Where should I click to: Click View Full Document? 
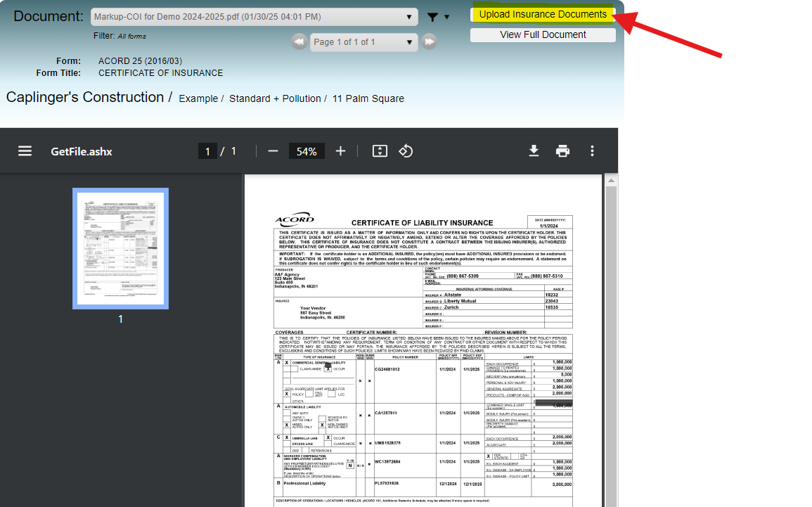pos(542,34)
